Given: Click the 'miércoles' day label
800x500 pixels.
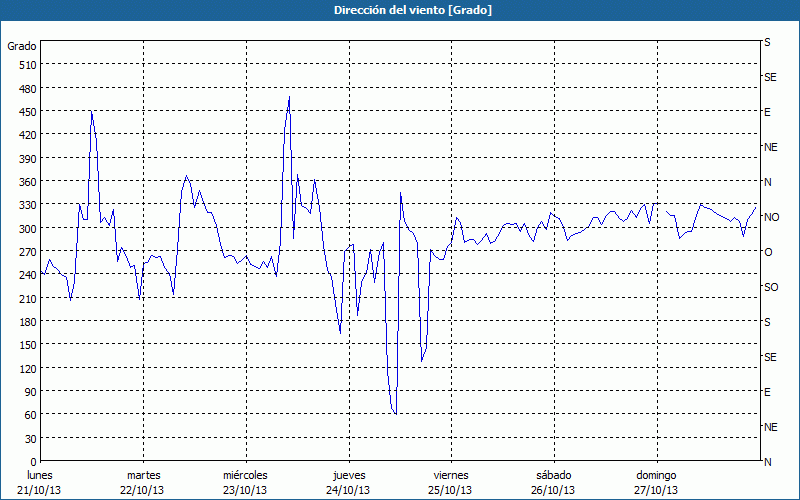Looking at the screenshot, I should pos(245,475).
